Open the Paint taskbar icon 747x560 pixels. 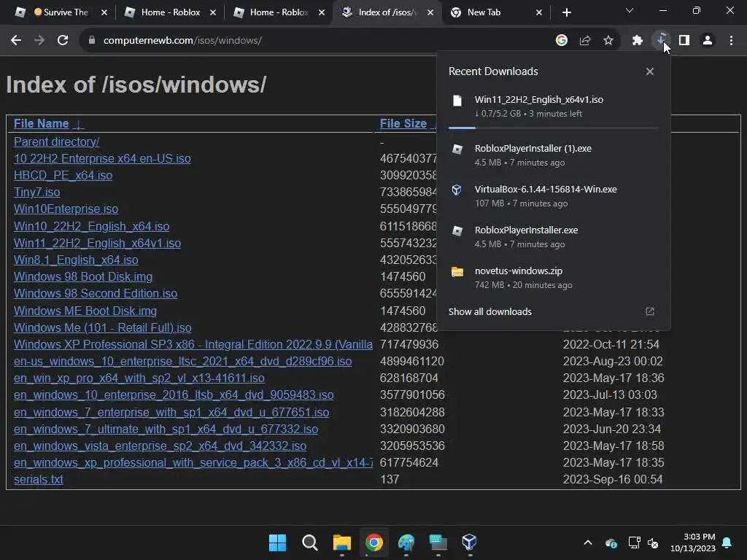(406, 542)
